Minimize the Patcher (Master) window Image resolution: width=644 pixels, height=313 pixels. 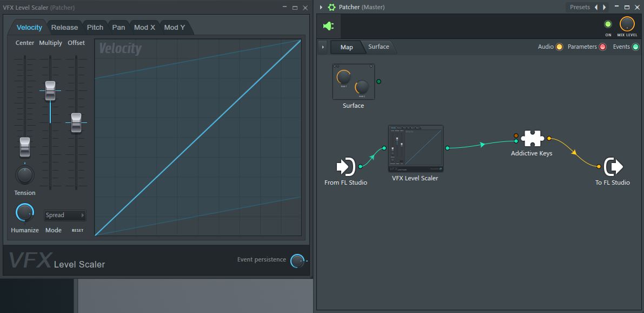[x=616, y=8]
